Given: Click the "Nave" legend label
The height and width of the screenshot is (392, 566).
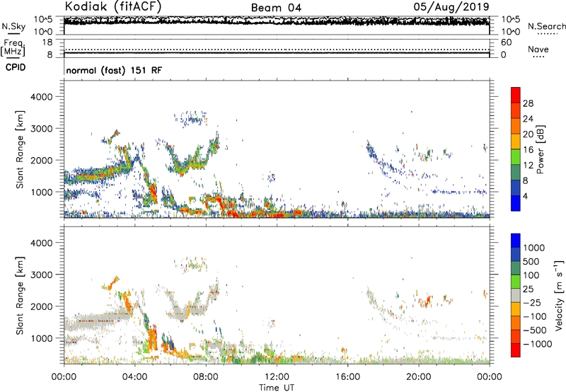Looking at the screenshot, I should [538, 49].
